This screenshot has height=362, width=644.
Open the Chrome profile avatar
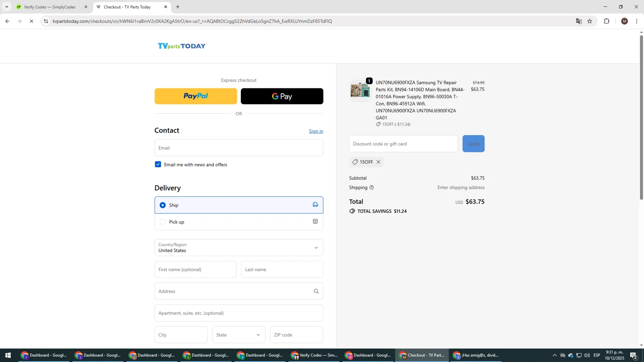click(x=625, y=21)
